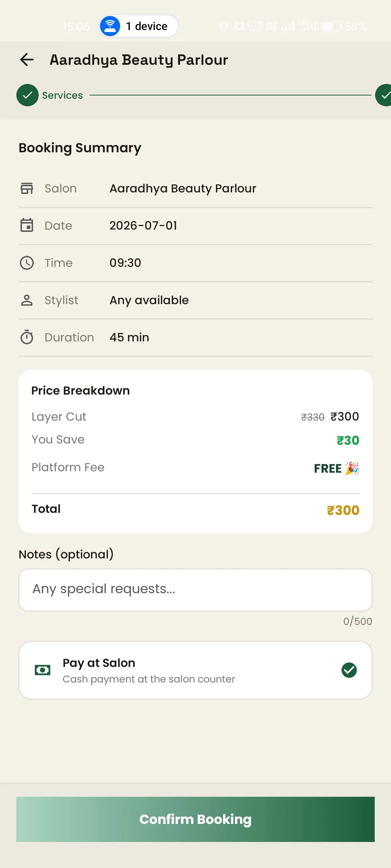Click the Salon storefront icon
This screenshot has width=391, height=868.
click(x=27, y=188)
